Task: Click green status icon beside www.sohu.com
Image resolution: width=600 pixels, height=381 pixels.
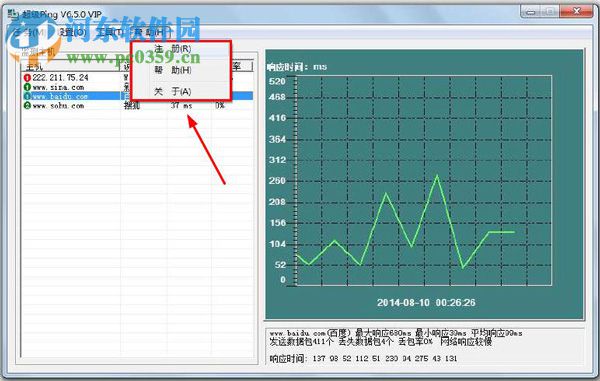Action: click(x=27, y=105)
